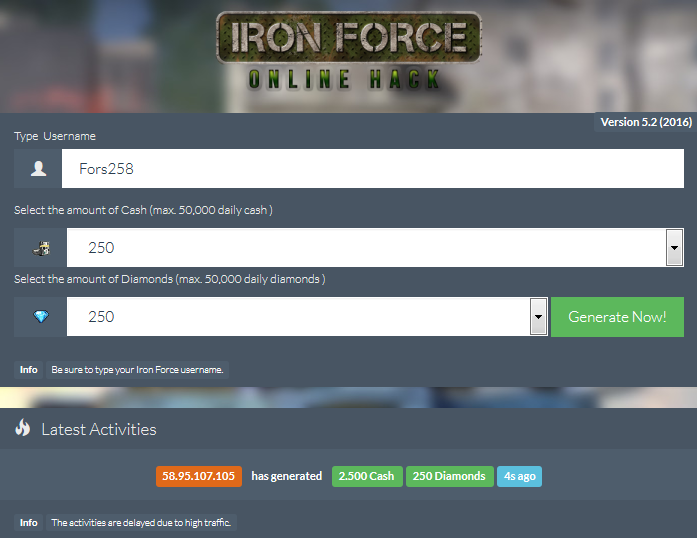Click the flame icon beside Latest Activities
The image size is (697, 538).
point(23,428)
